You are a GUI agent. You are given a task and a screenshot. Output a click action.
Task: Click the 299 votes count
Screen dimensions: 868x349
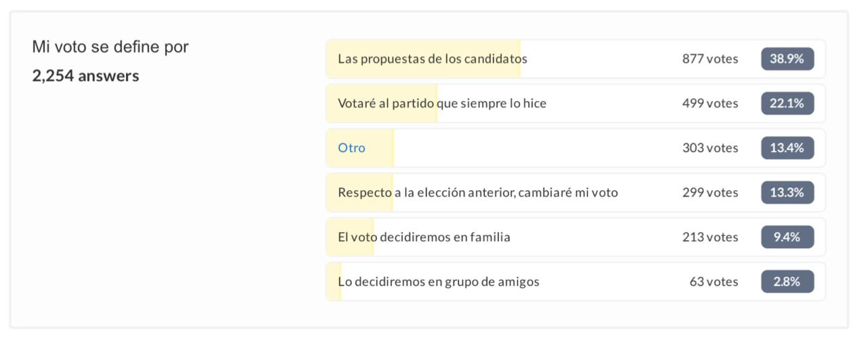(710, 193)
